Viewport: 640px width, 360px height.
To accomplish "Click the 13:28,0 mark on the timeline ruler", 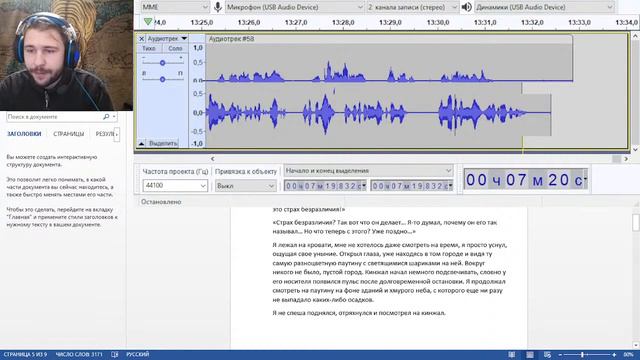I will pos(343,22).
